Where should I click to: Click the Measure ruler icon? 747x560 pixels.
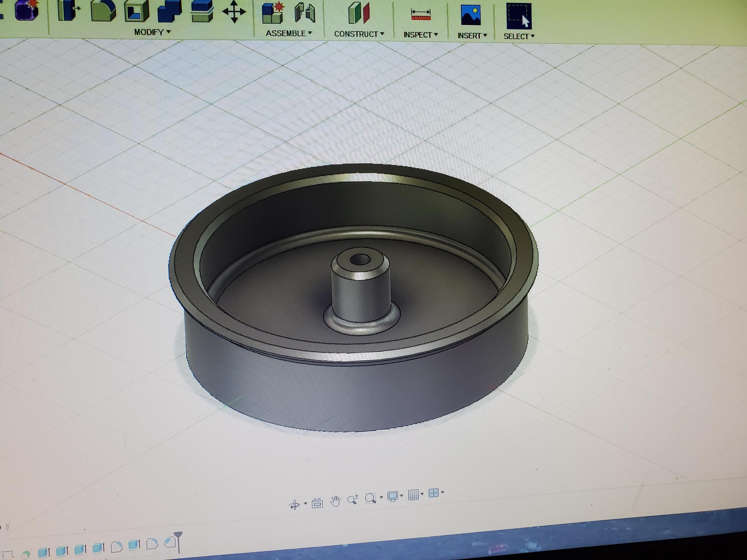click(420, 15)
